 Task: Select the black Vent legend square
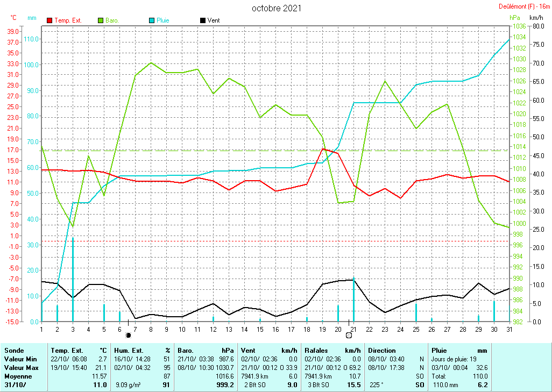point(203,20)
